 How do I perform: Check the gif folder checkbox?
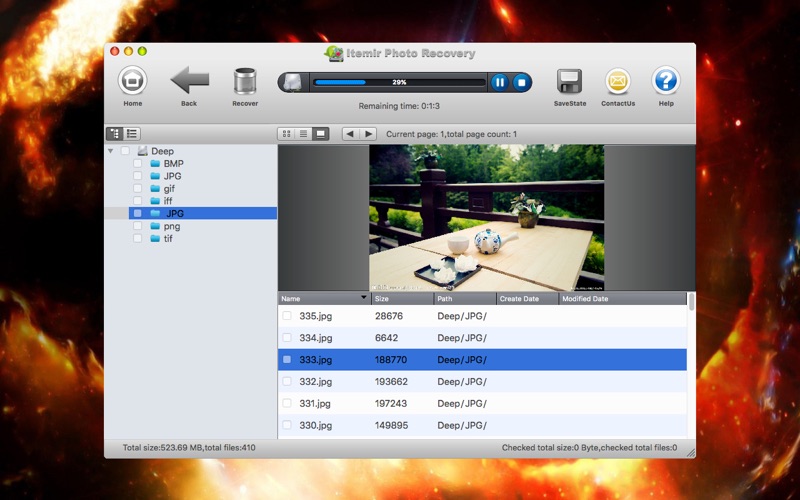click(137, 188)
